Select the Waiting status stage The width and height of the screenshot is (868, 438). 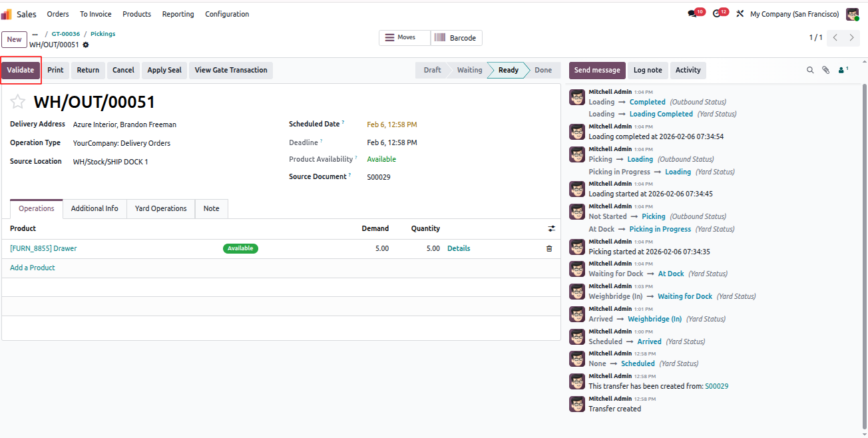469,70
